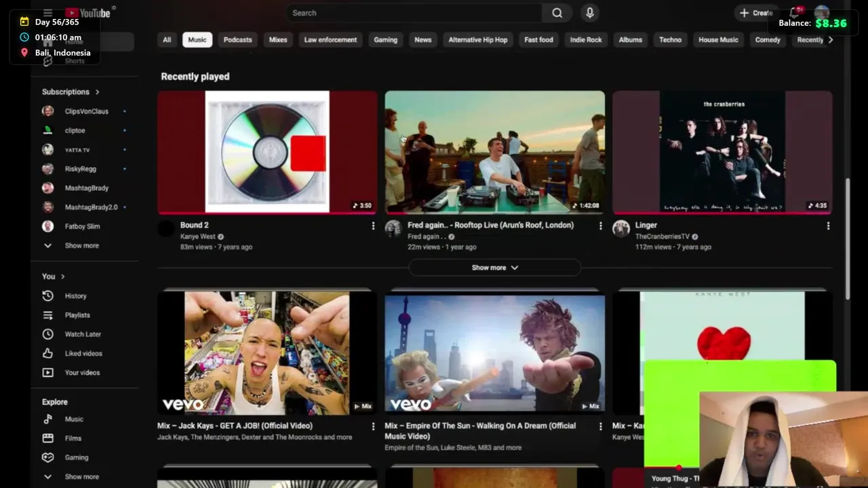Viewport: 868px width, 488px height.
Task: Open Fred again channel avatar
Action: [393, 228]
